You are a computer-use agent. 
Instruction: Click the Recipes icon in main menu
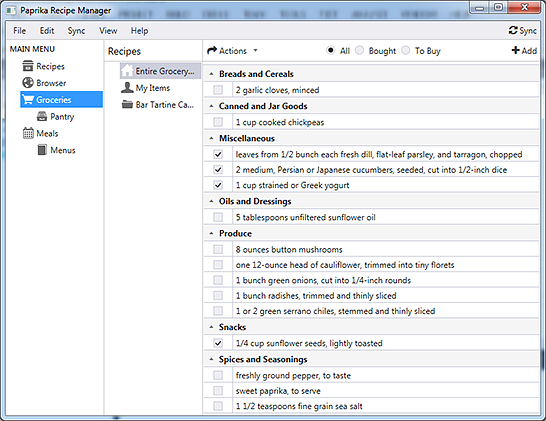tap(28, 66)
